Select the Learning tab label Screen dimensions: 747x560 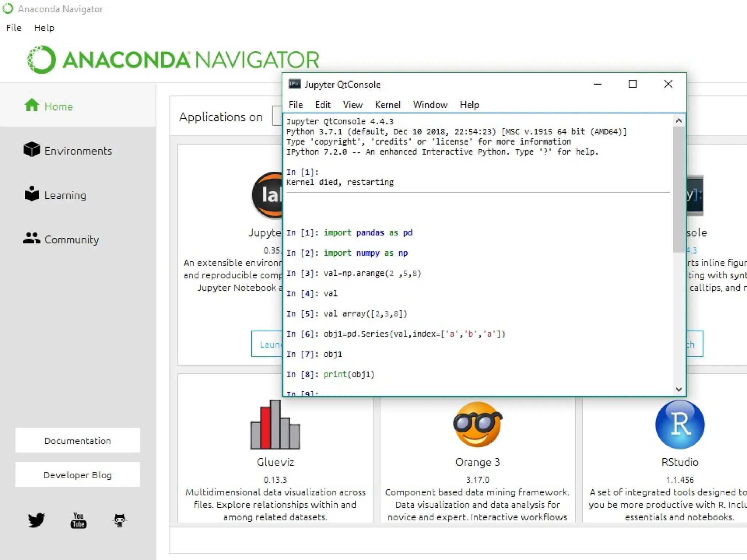pyautogui.click(x=65, y=195)
